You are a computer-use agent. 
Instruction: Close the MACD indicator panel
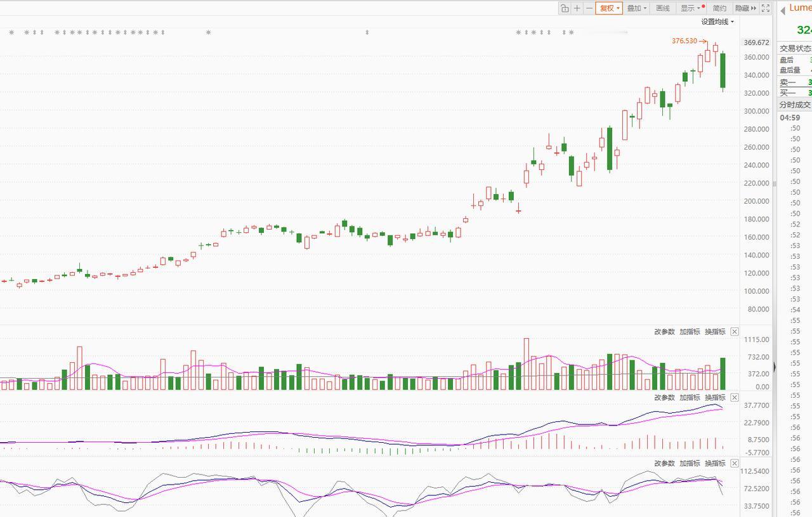tap(735, 398)
